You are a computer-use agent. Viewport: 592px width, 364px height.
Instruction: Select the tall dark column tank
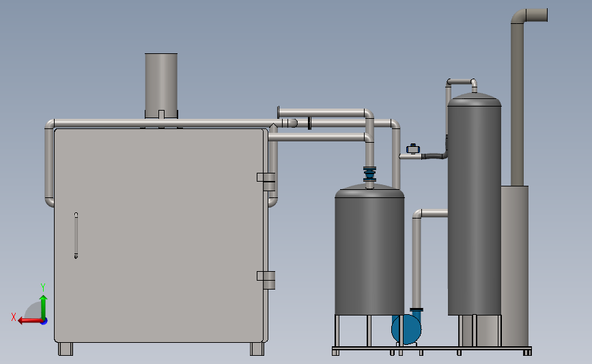(x=475, y=206)
